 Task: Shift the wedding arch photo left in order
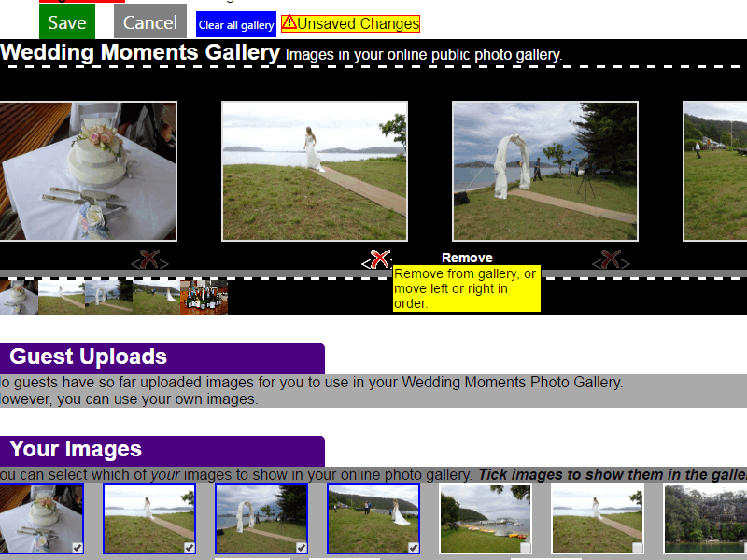coord(597,263)
